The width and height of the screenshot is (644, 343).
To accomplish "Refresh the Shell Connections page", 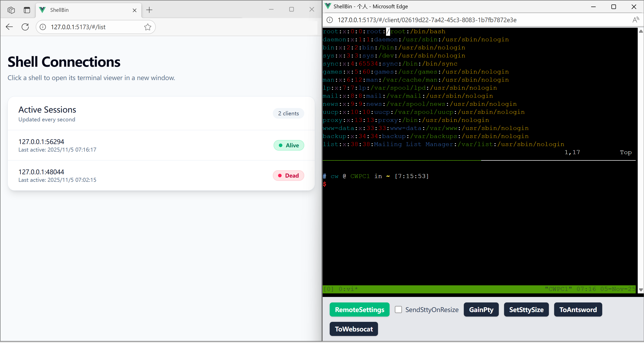I will [25, 27].
